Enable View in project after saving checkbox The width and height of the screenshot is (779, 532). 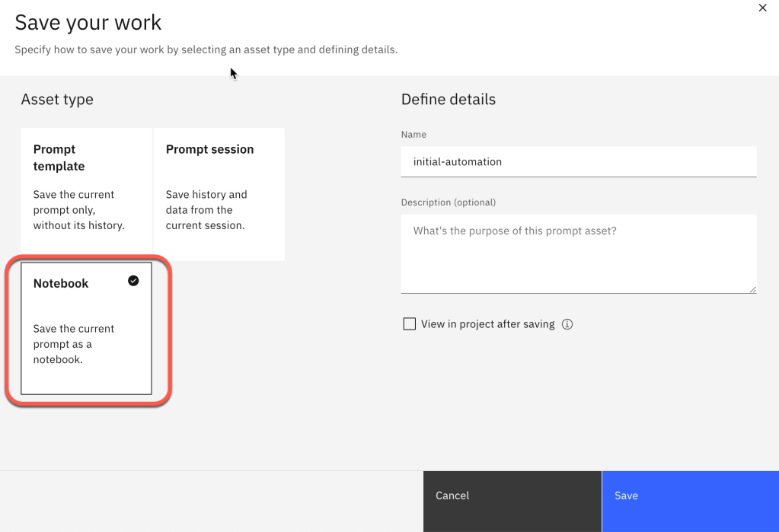click(x=410, y=324)
